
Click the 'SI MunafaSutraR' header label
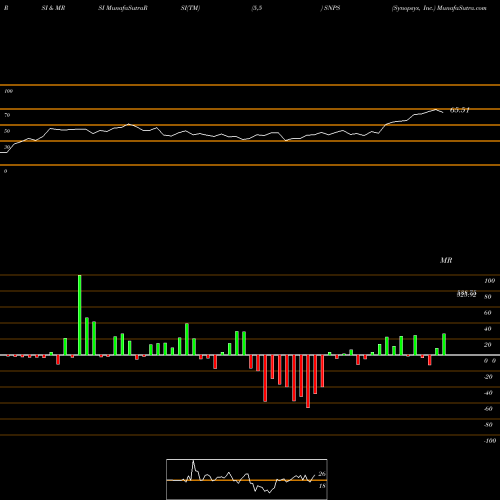123,8
